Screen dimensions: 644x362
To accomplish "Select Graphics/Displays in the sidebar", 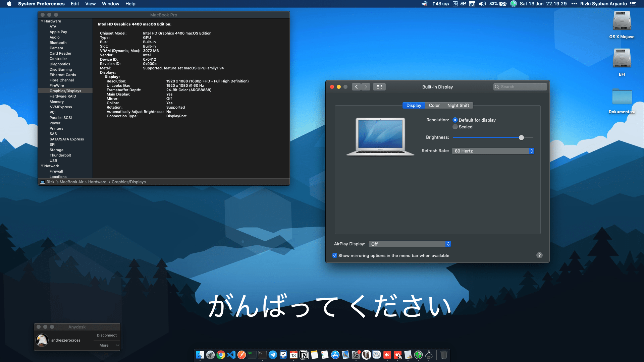I will pyautogui.click(x=65, y=91).
